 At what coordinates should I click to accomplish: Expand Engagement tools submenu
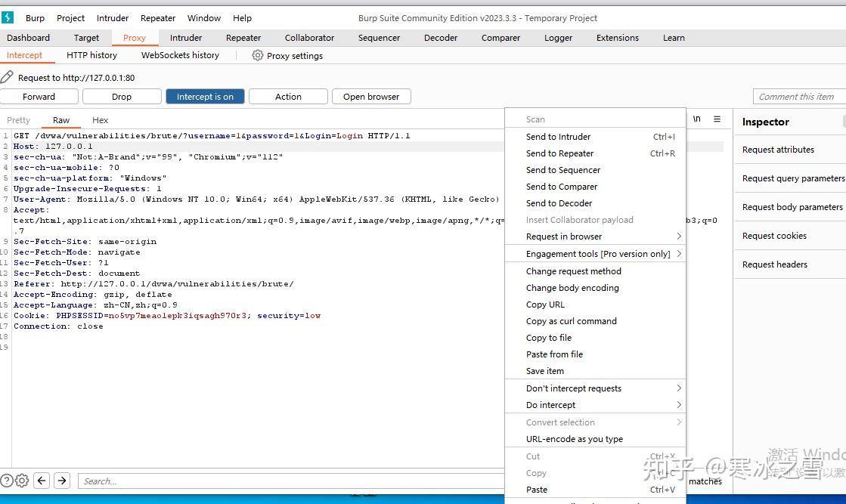(x=595, y=253)
